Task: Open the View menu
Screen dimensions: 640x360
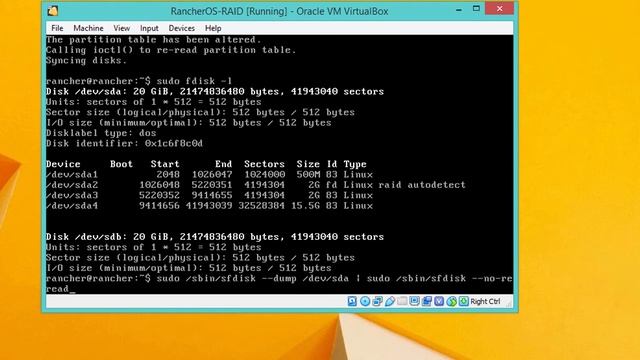Action: click(x=121, y=28)
